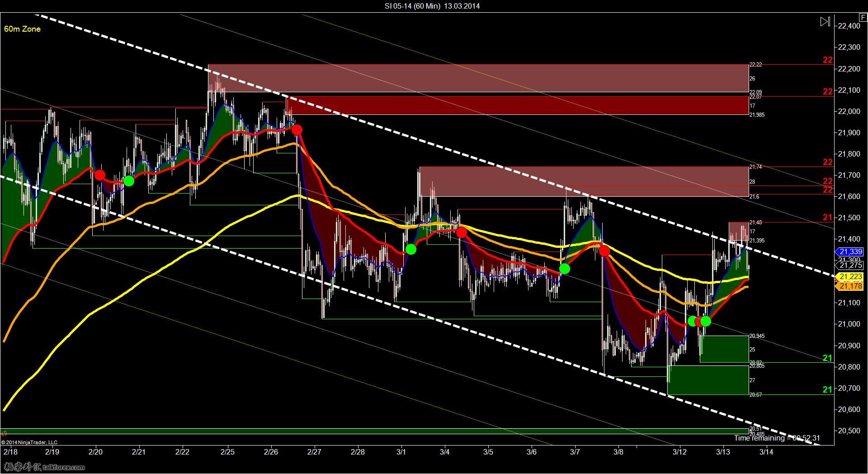Click the Time remaining countdown text

pyautogui.click(x=777, y=438)
